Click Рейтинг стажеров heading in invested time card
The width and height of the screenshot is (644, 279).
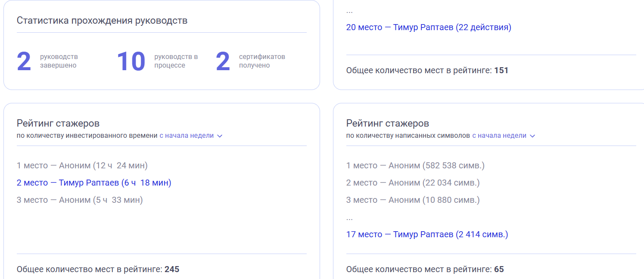coord(58,124)
